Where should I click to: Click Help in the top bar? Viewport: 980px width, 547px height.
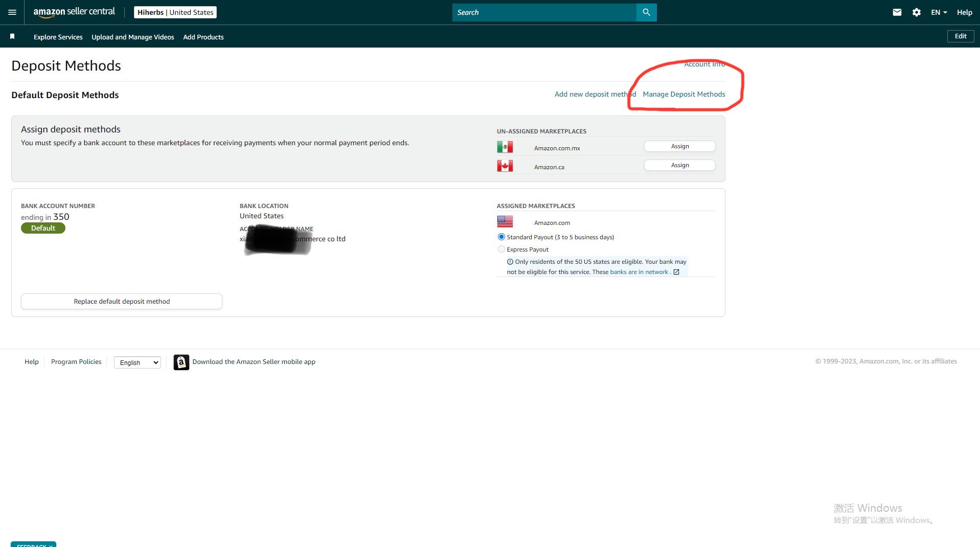point(964,12)
